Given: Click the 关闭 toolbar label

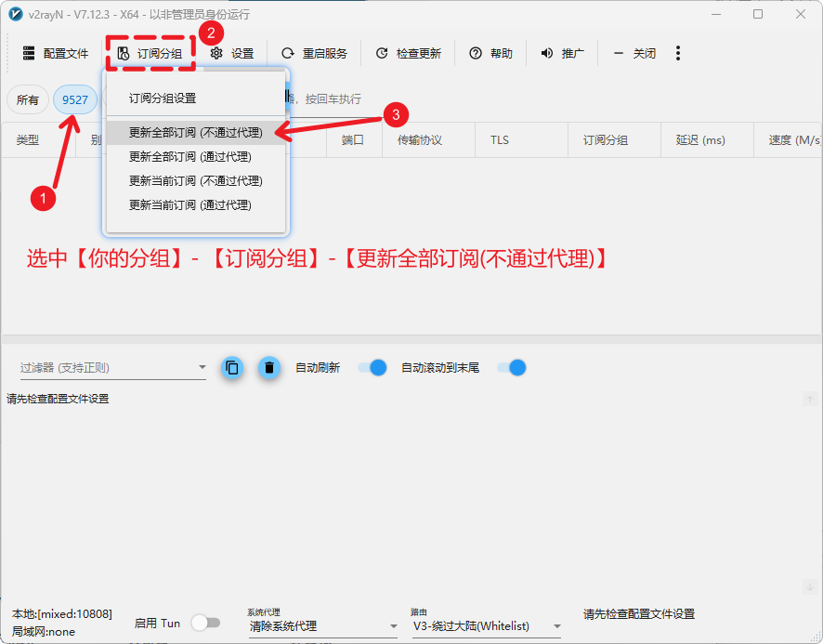Looking at the screenshot, I should click(644, 54).
